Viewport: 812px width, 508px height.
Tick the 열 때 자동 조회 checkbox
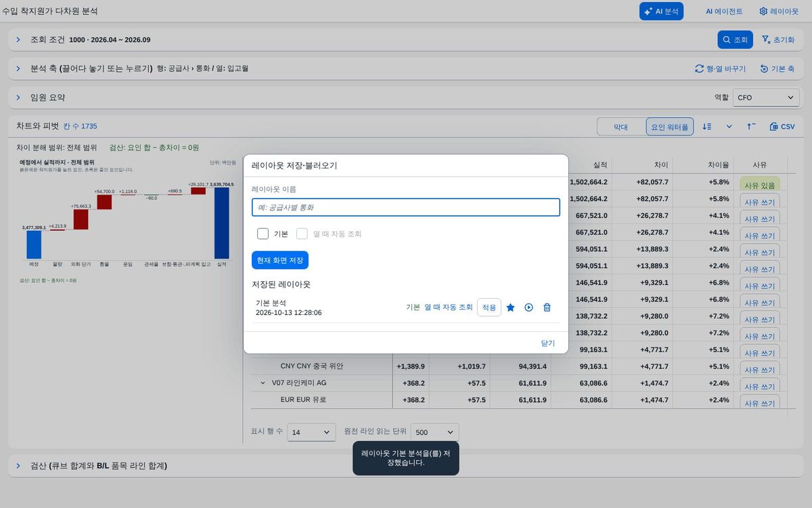302,234
